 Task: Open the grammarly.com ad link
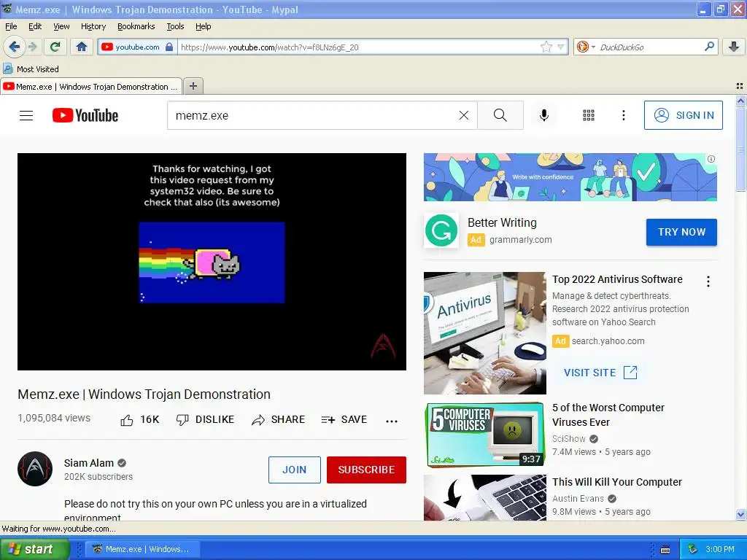coord(520,239)
